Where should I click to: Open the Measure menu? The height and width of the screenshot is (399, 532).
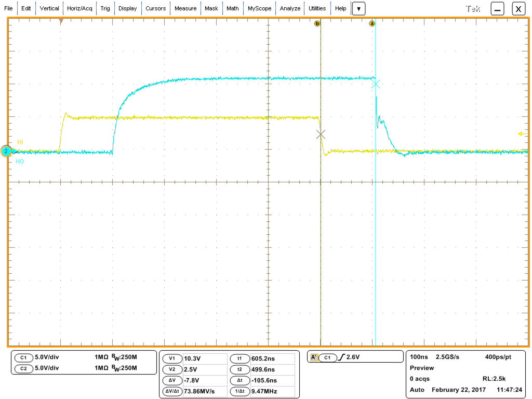185,8
